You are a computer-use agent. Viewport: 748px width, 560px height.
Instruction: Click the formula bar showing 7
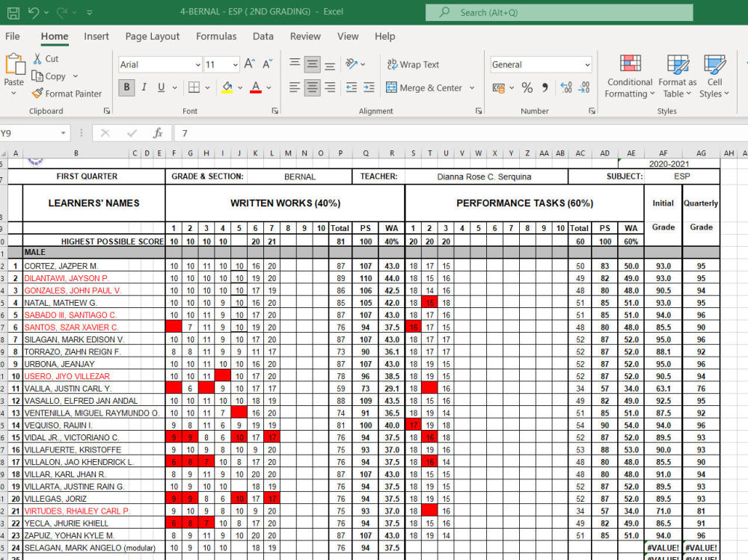pyautogui.click(x=460, y=133)
